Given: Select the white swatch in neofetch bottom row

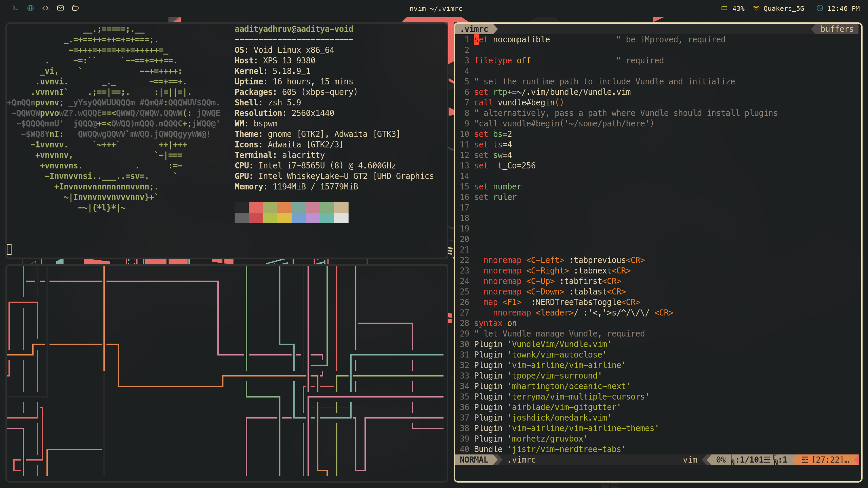Looking at the screenshot, I should [x=341, y=218].
